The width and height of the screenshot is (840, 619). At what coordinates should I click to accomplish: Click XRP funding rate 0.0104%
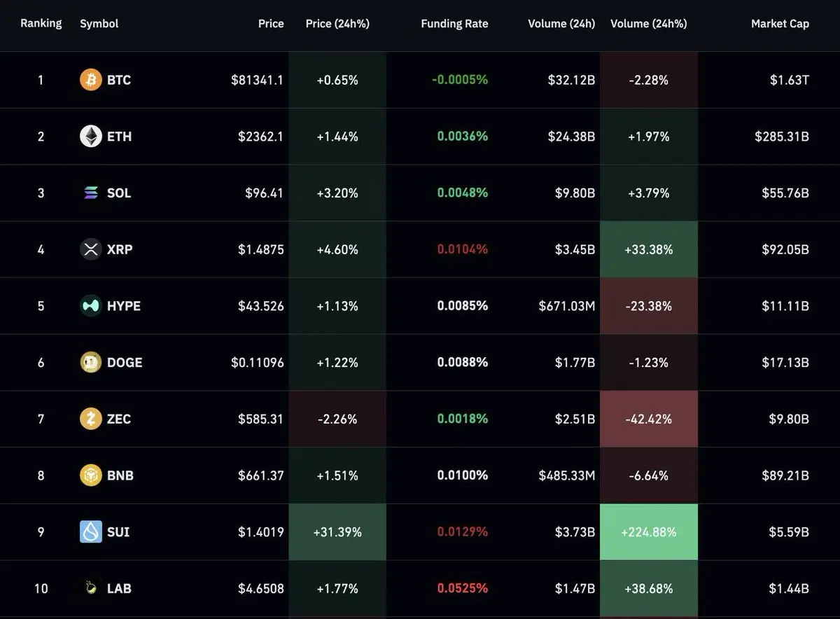click(x=463, y=249)
